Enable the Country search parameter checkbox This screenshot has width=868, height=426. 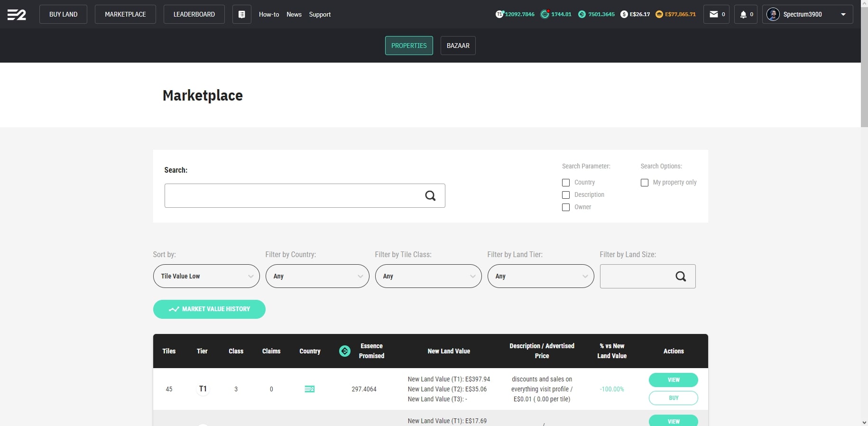coord(566,183)
